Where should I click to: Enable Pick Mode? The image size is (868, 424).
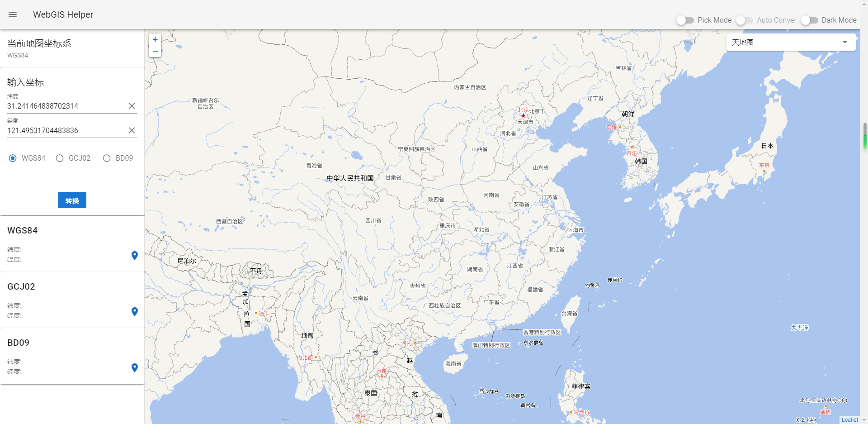686,20
